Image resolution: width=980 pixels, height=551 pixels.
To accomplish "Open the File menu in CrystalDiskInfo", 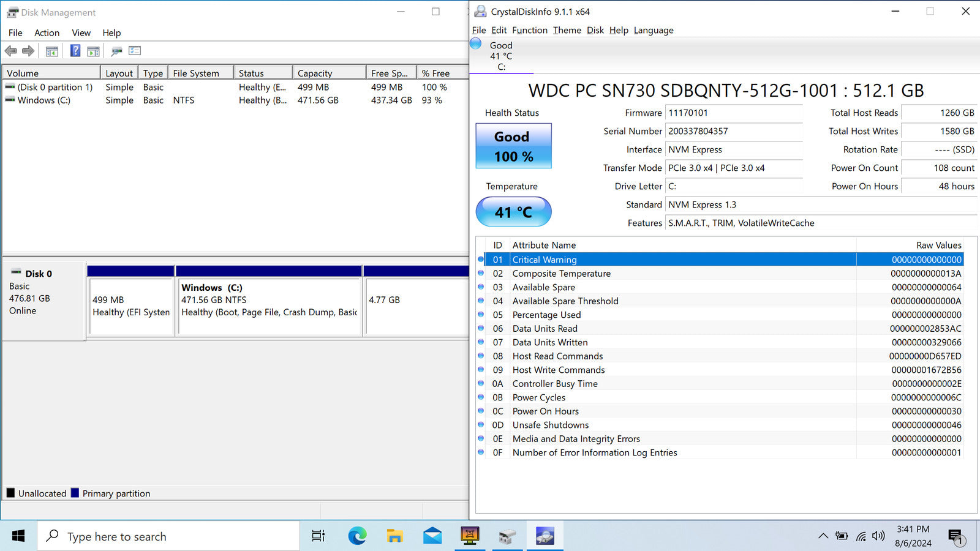I will [479, 30].
